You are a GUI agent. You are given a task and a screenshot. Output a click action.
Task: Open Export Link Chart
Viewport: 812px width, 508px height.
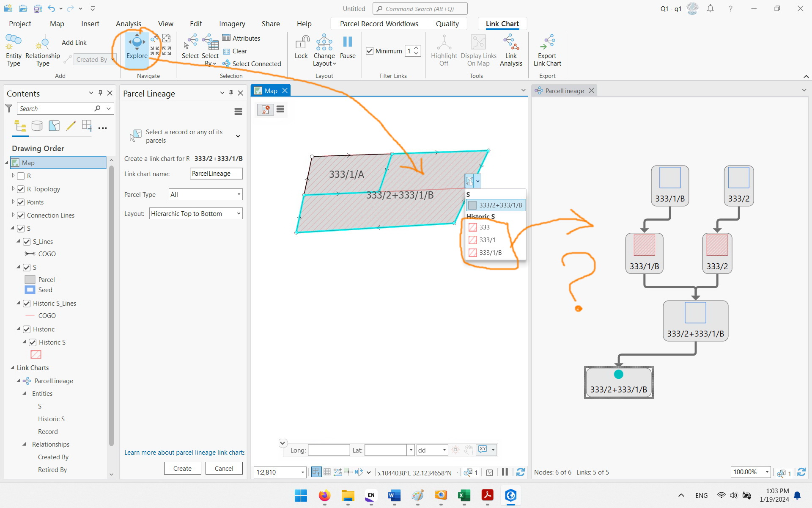(x=547, y=49)
